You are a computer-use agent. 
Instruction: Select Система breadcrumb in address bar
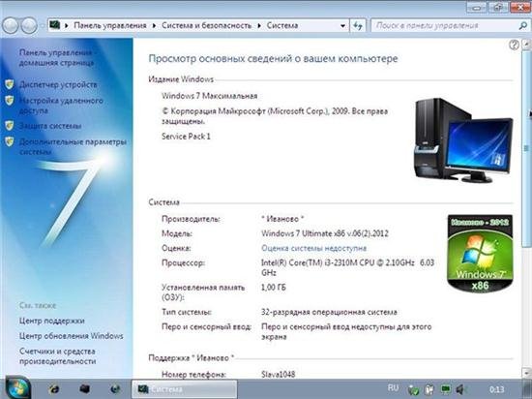point(282,26)
